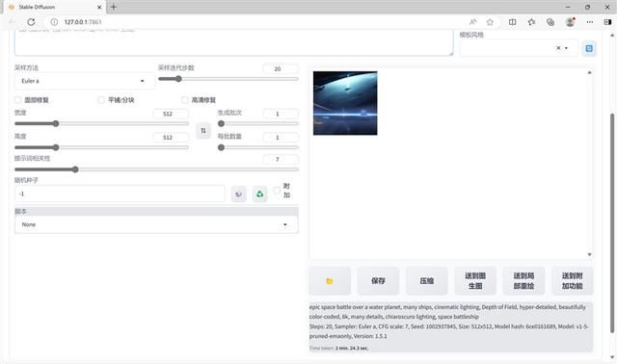Image resolution: width=617 pixels, height=364 pixels.
Task: Enable the 面部修复 face restore checkbox
Action: [18, 100]
